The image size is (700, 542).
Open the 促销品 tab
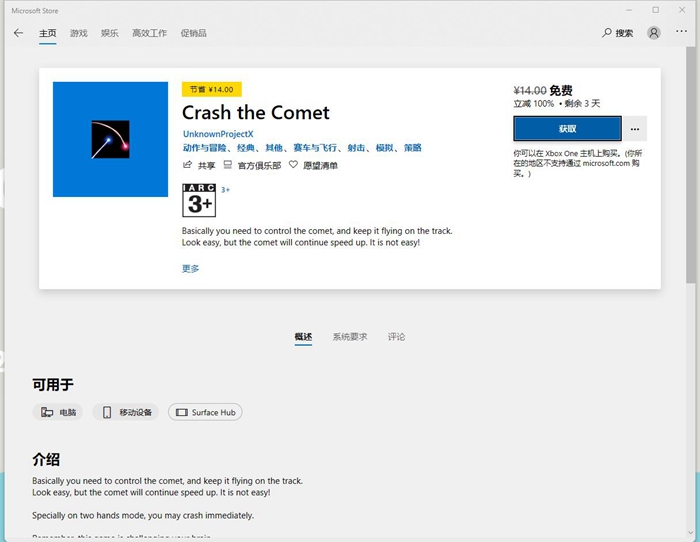[193, 33]
